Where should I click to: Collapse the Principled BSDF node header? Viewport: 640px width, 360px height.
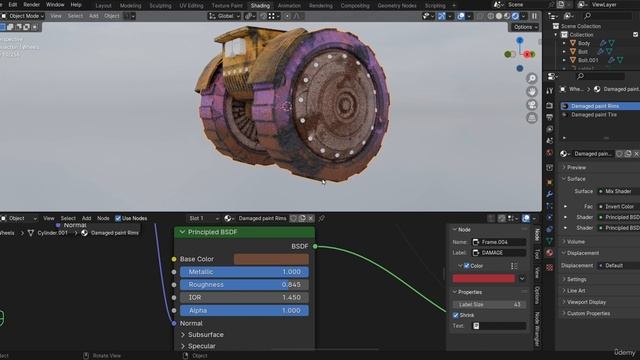182,232
